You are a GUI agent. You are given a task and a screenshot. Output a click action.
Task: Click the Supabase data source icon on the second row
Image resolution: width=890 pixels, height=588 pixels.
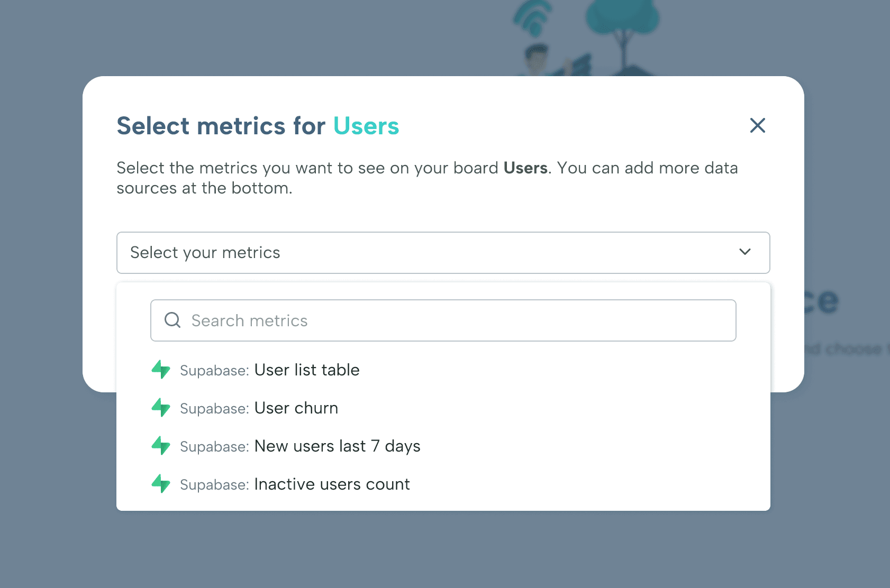click(x=161, y=408)
